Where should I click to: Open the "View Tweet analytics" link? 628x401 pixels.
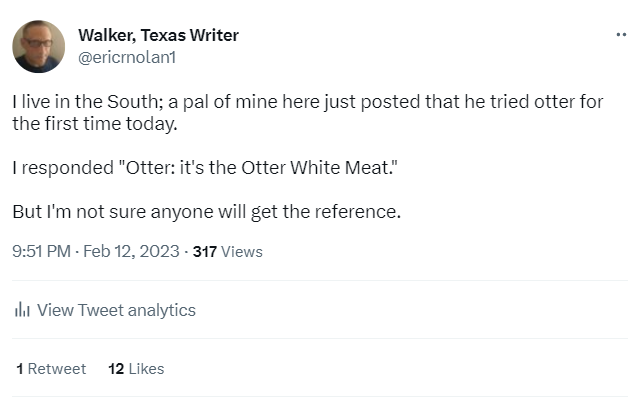(x=116, y=310)
